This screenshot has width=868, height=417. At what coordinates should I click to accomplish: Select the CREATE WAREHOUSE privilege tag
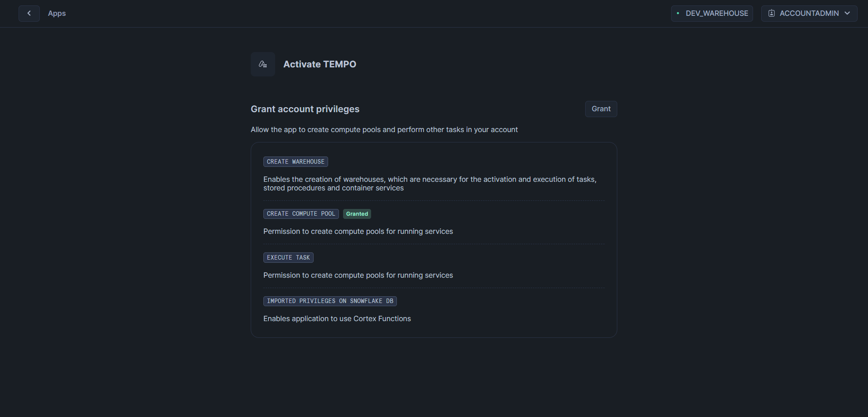pos(296,161)
